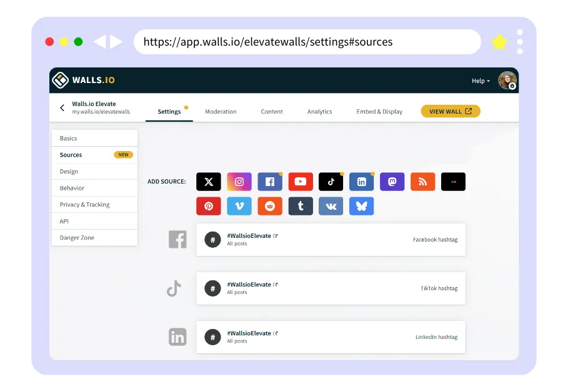The width and height of the screenshot is (568, 392).
Task: Add Pinterest as a source
Action: pyautogui.click(x=208, y=206)
